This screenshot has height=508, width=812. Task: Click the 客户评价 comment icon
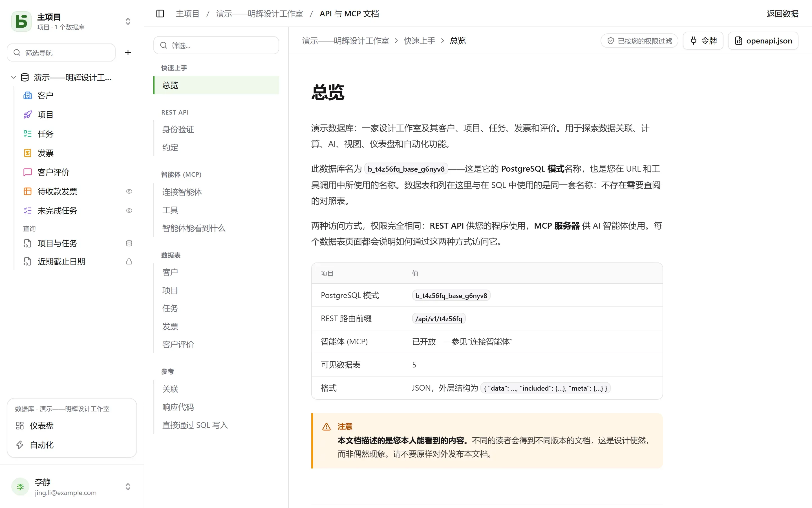coord(28,172)
